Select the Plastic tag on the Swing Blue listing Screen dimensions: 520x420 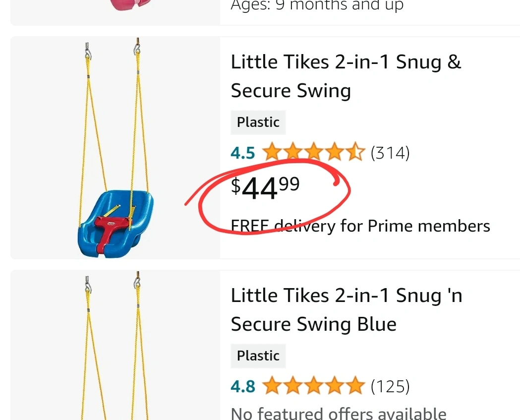258,356
